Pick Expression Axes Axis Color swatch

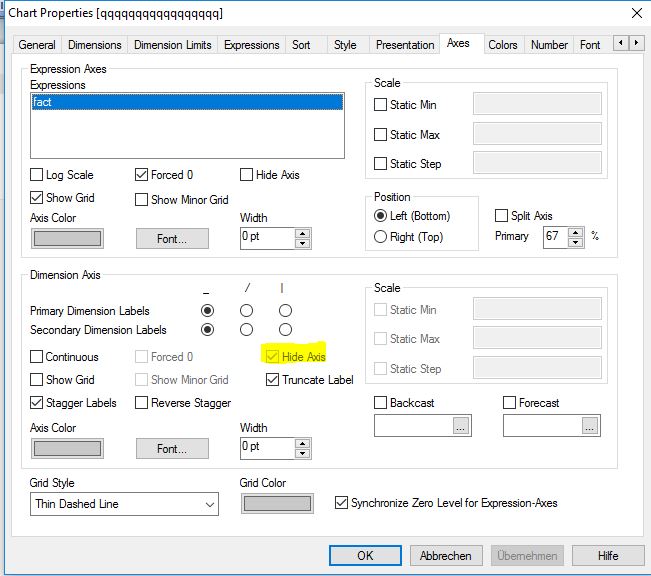point(67,239)
